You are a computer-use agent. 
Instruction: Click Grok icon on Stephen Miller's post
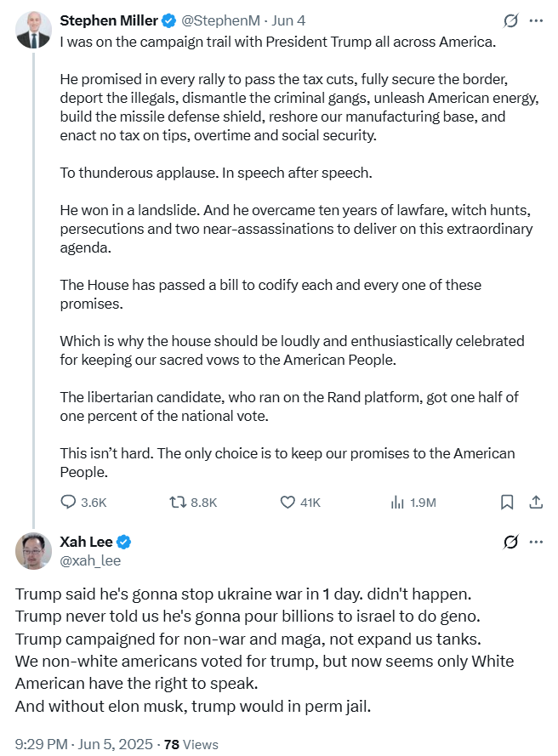(x=511, y=20)
